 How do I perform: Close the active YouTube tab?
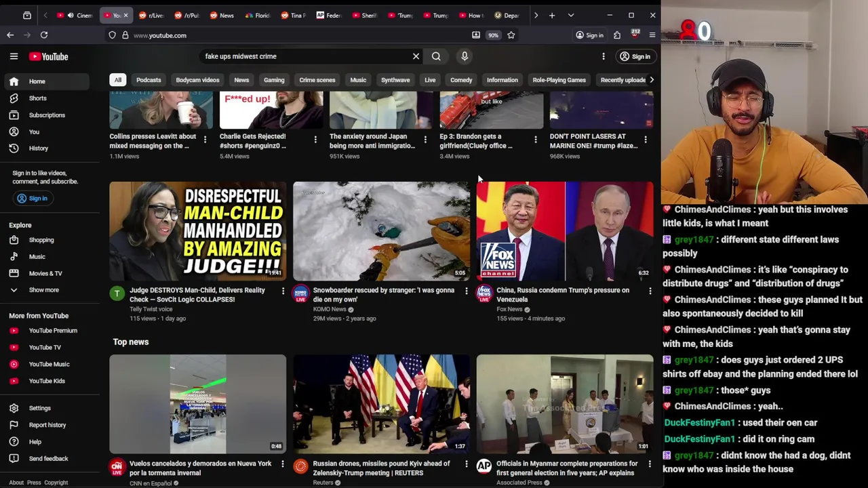125,15
